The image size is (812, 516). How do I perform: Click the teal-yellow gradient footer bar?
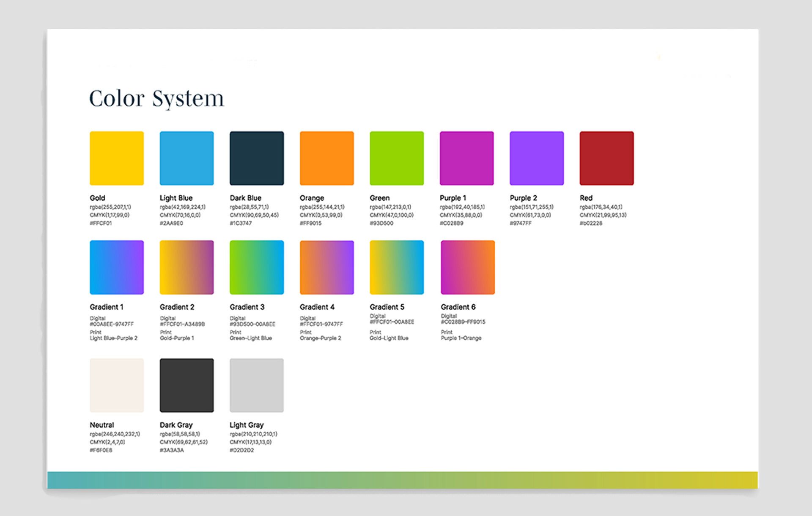point(402,480)
